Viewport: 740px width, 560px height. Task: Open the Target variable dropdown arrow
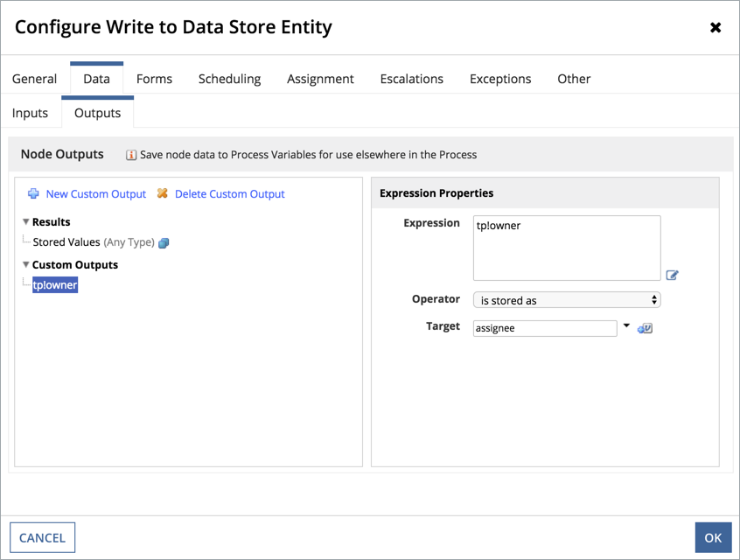[x=626, y=327]
